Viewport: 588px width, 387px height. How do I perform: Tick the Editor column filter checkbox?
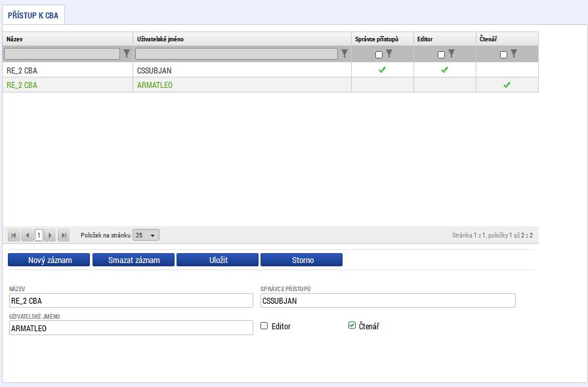pos(442,54)
